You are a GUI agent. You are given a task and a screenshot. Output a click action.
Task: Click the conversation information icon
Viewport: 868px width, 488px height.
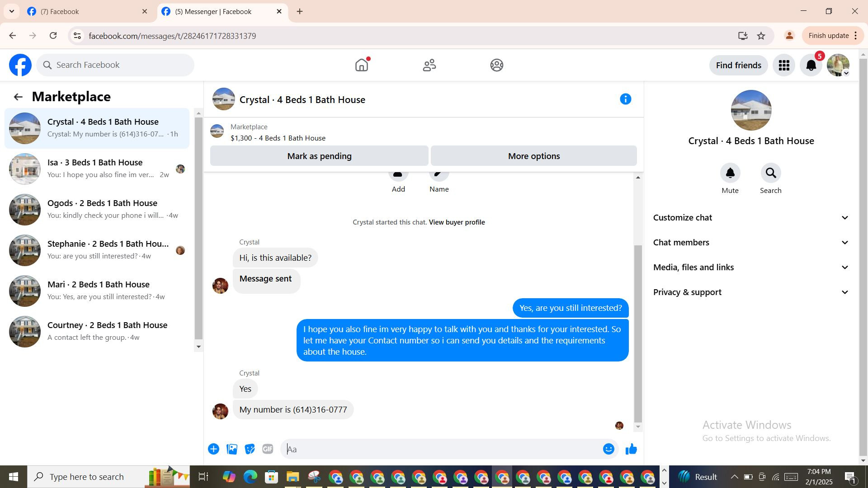(625, 99)
